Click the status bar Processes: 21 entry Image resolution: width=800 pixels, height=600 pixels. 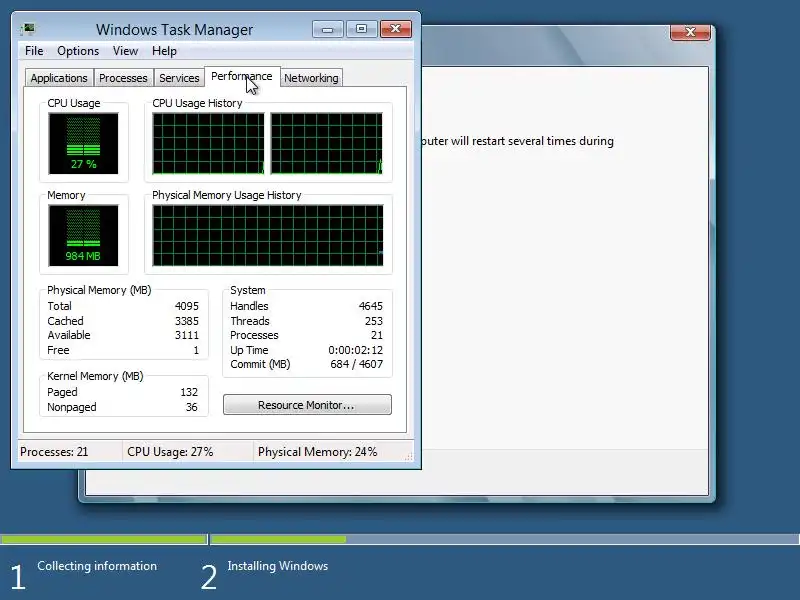point(54,452)
